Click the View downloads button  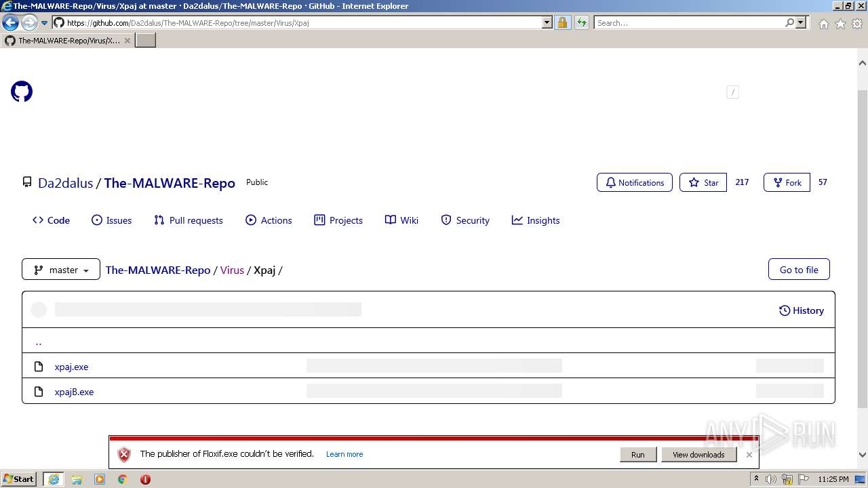[698, 455]
